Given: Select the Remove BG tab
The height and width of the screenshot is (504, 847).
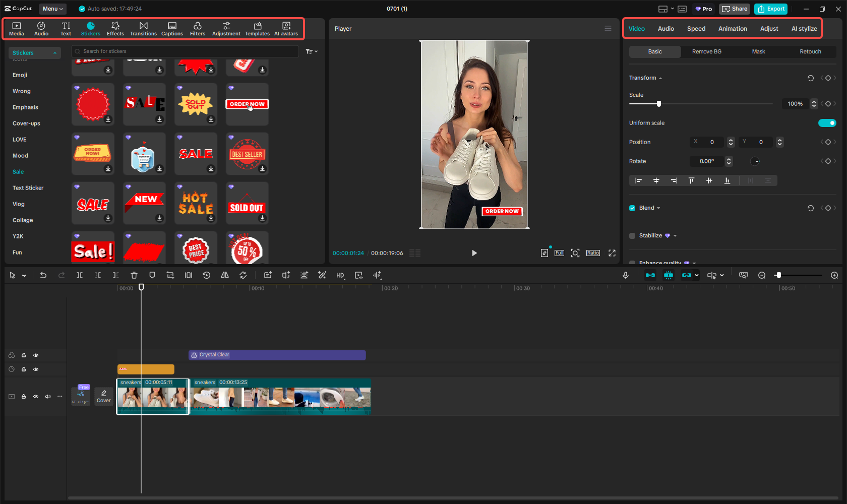Looking at the screenshot, I should pyautogui.click(x=706, y=51).
